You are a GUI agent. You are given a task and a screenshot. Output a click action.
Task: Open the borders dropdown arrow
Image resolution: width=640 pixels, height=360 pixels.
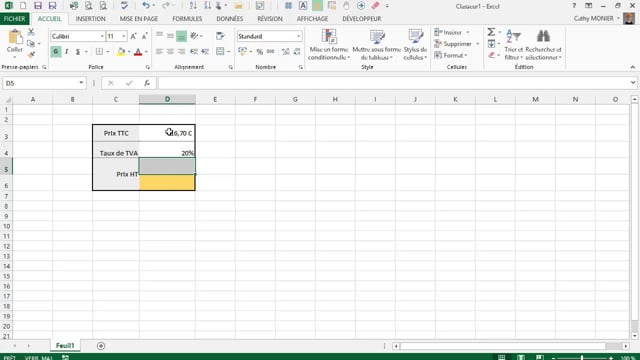[107, 51]
